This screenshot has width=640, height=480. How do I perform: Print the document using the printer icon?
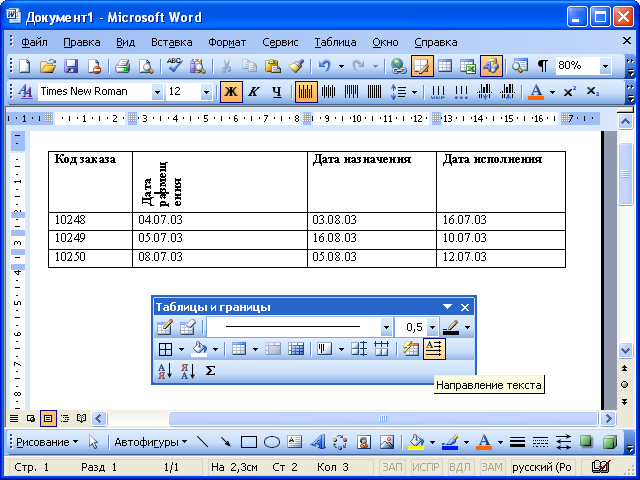click(122, 66)
